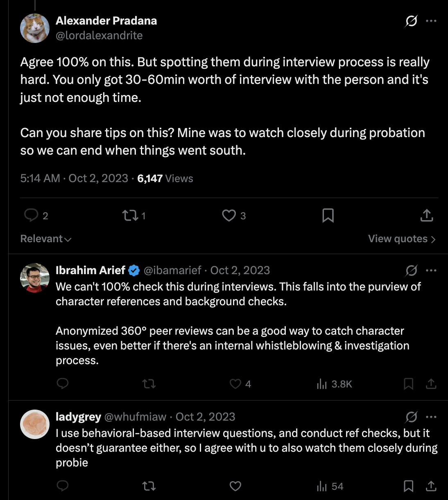Bookmark Alexander Pradana's tweet
The width and height of the screenshot is (448, 500).
pyautogui.click(x=328, y=215)
